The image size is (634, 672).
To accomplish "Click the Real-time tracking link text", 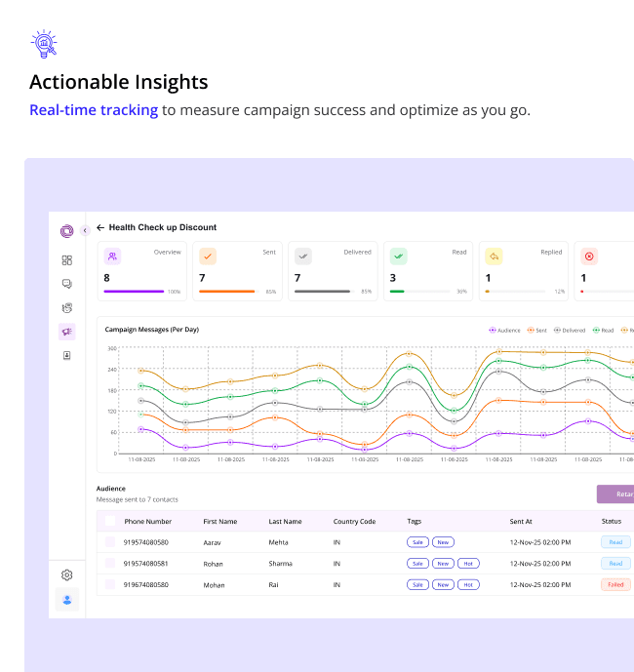I will pyautogui.click(x=94, y=110).
